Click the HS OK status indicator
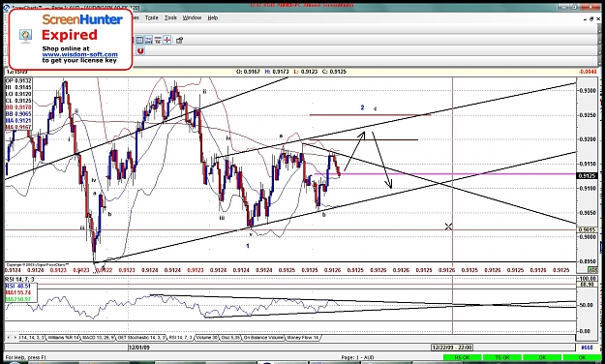The width and height of the screenshot is (605, 364). tap(463, 358)
